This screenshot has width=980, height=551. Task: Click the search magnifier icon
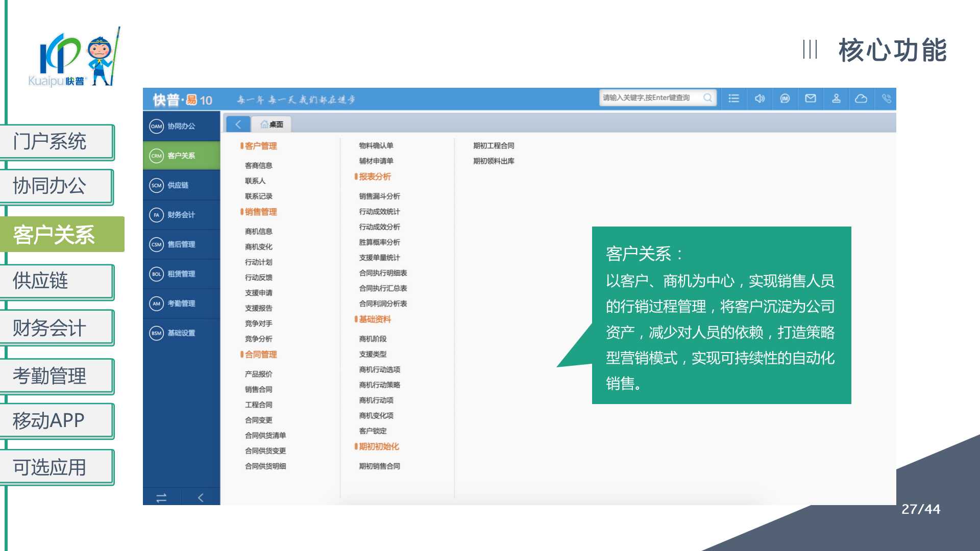coord(707,97)
